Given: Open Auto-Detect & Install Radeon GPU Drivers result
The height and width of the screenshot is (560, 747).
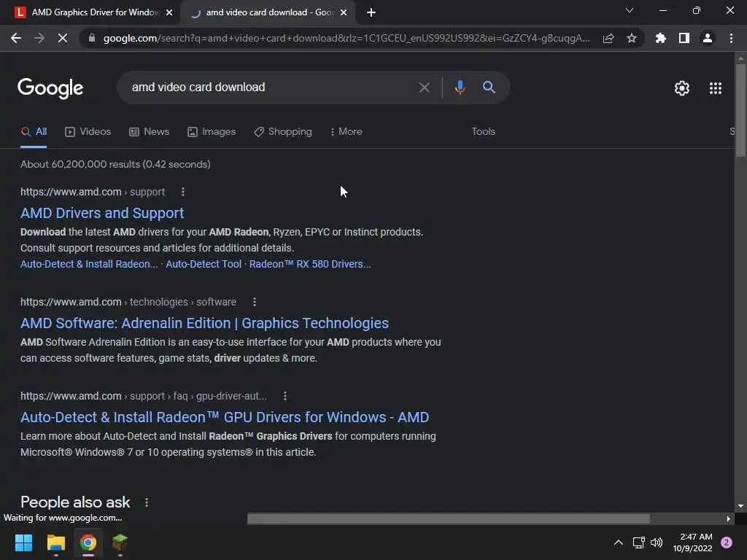Looking at the screenshot, I should click(x=225, y=417).
